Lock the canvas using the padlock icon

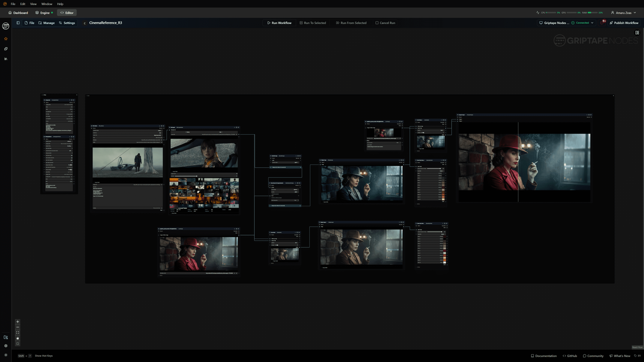coord(18,338)
